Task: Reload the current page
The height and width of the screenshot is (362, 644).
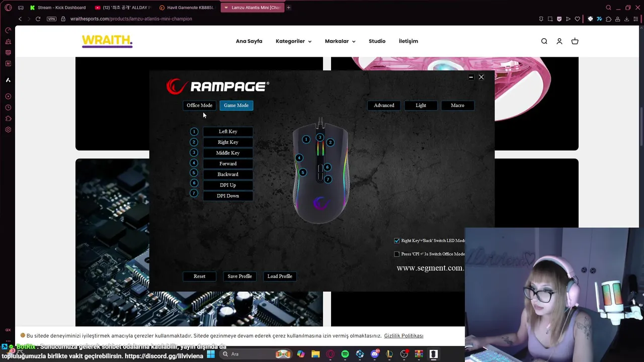Action: (38, 19)
